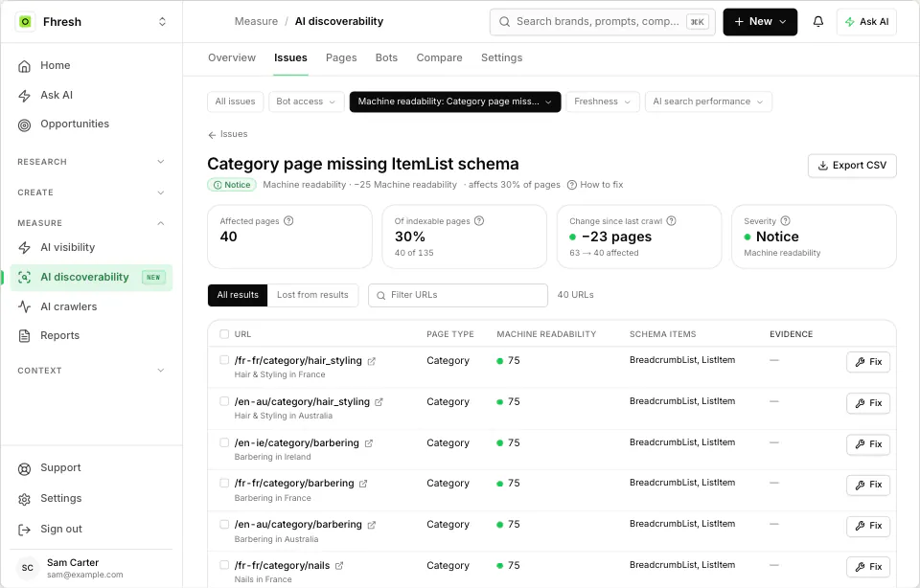Screen dimensions: 920x588
Task: Switch to the Settings tab
Action: 501,57
